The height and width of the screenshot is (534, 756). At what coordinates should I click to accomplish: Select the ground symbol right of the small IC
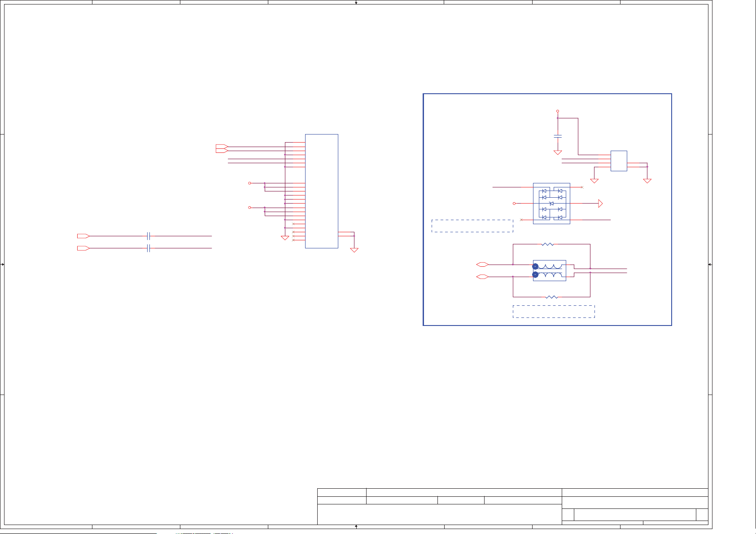[647, 181]
